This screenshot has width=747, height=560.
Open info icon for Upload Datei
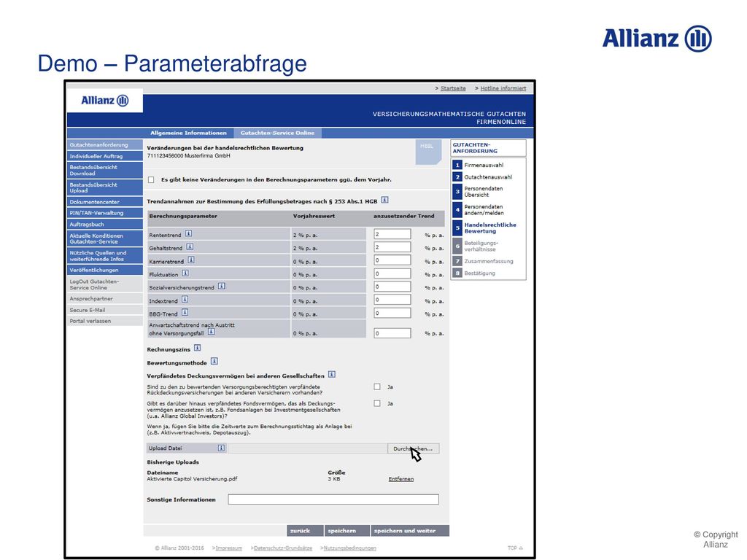point(221,448)
